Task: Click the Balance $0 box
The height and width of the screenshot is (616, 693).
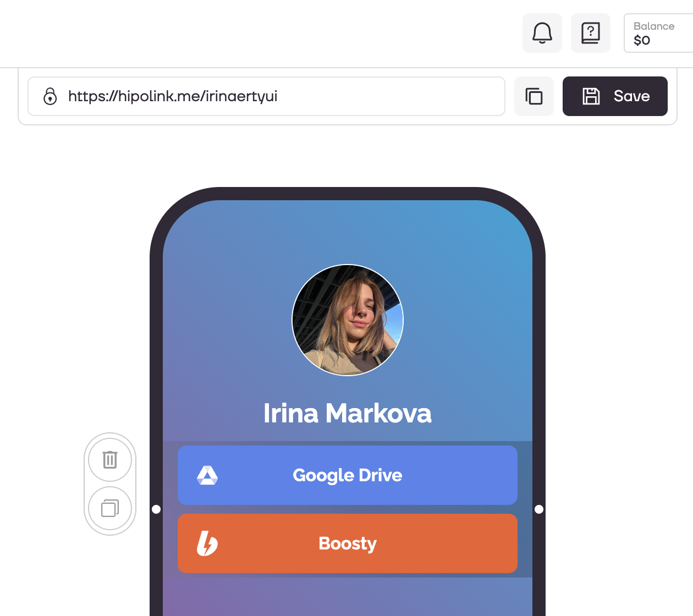Action: (658, 33)
